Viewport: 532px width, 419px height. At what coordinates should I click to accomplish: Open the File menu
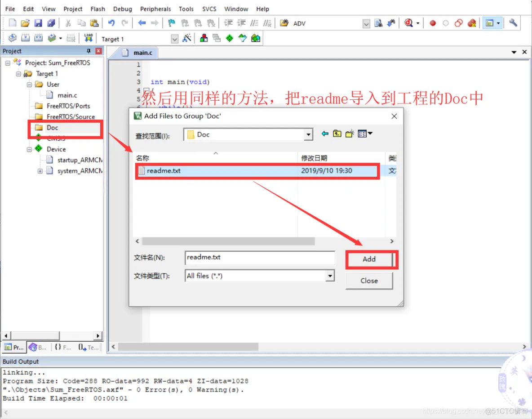tap(10, 9)
